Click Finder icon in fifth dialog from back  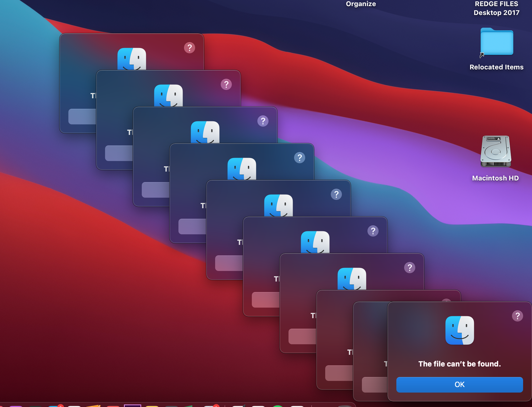pos(279,205)
